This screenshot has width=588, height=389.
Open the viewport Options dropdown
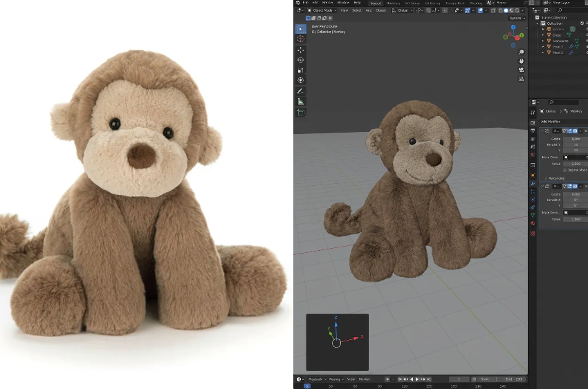tap(517, 18)
